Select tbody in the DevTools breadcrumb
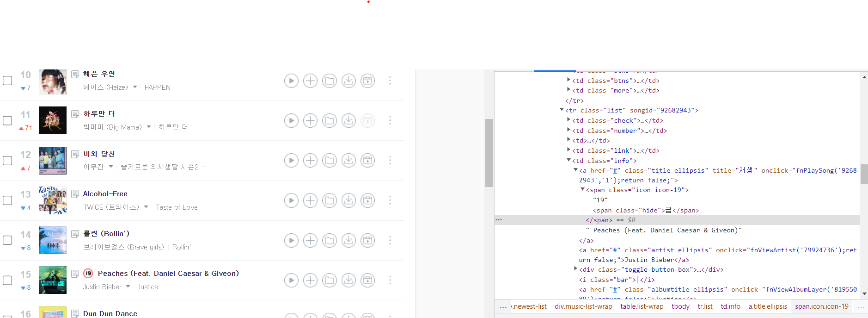 [x=680, y=306]
